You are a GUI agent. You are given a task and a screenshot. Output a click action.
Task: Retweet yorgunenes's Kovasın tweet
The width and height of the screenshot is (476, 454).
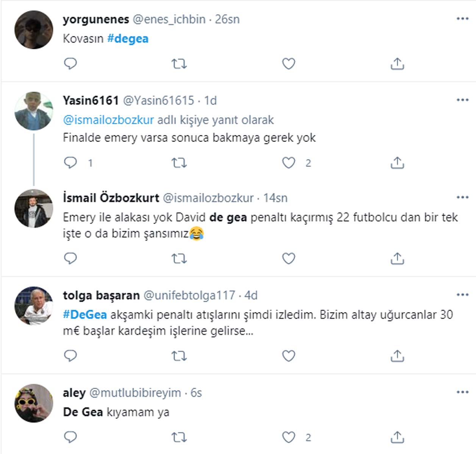(179, 64)
